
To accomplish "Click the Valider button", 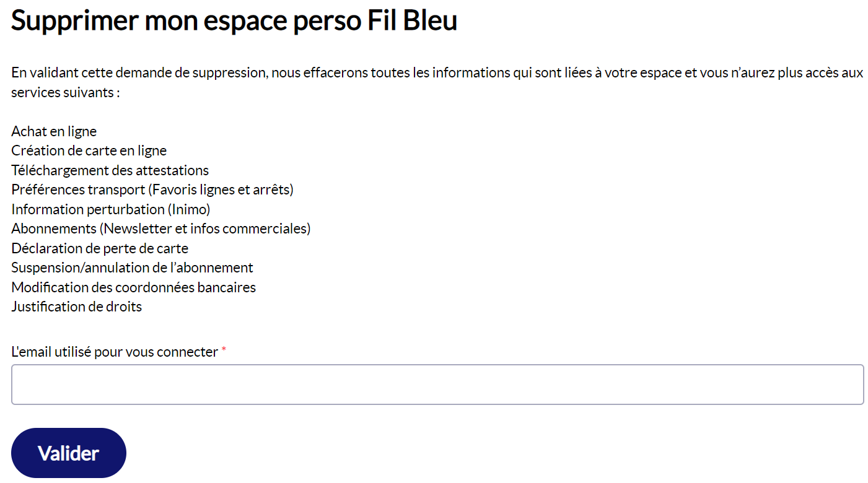I will pos(69,453).
